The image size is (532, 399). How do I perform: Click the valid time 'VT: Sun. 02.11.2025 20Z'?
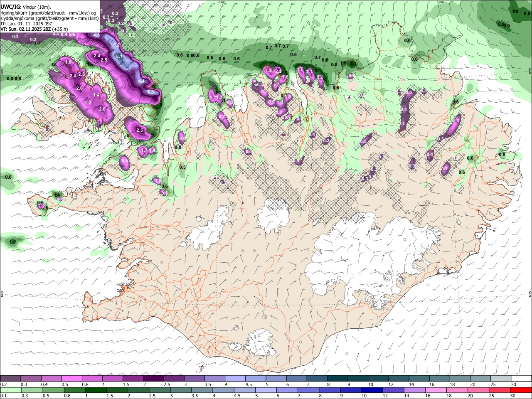26,29
